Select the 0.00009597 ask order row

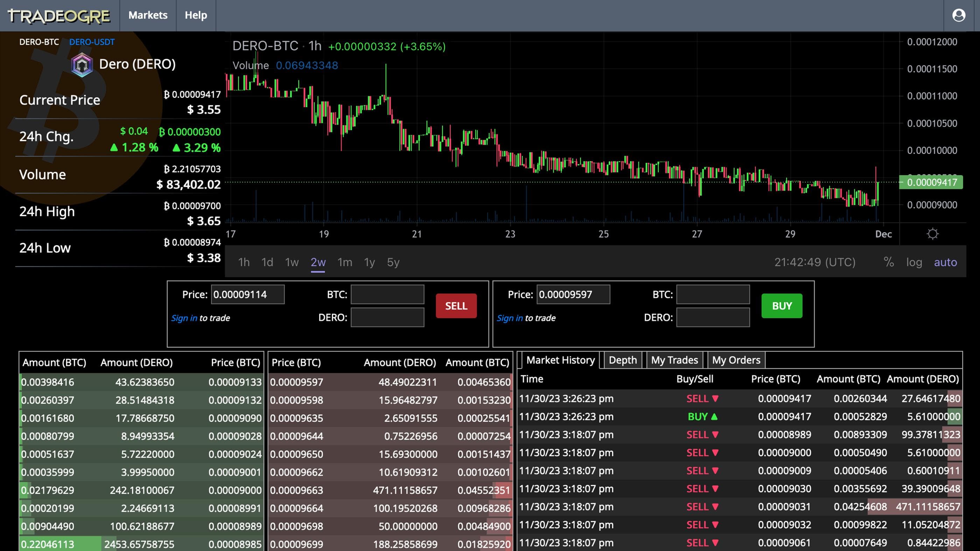tap(390, 382)
